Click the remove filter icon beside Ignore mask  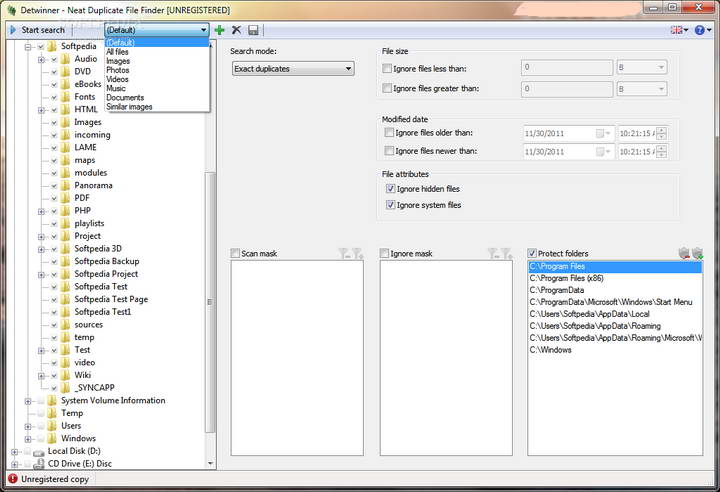(x=493, y=253)
